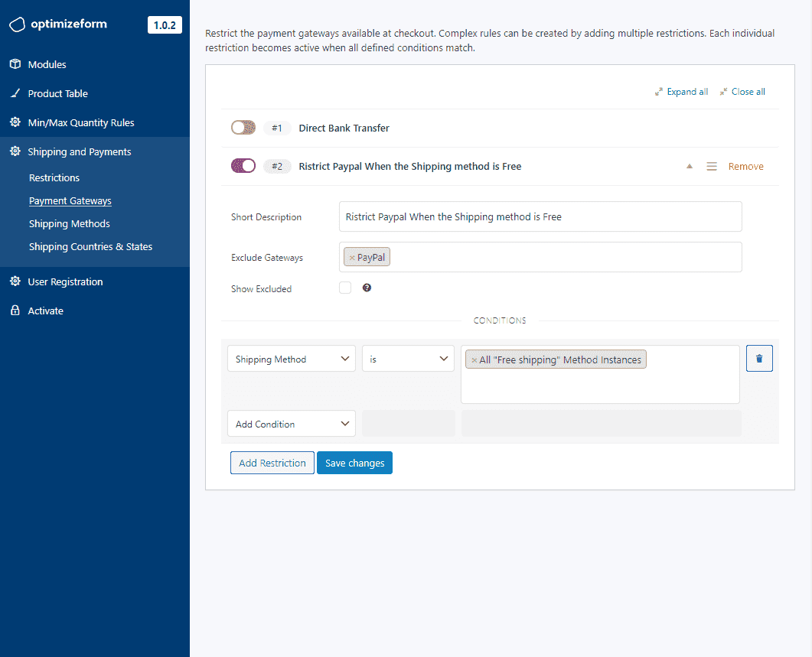The height and width of the screenshot is (657, 812).
Task: Collapse restriction #2 with the triangle arrow
Action: point(690,166)
